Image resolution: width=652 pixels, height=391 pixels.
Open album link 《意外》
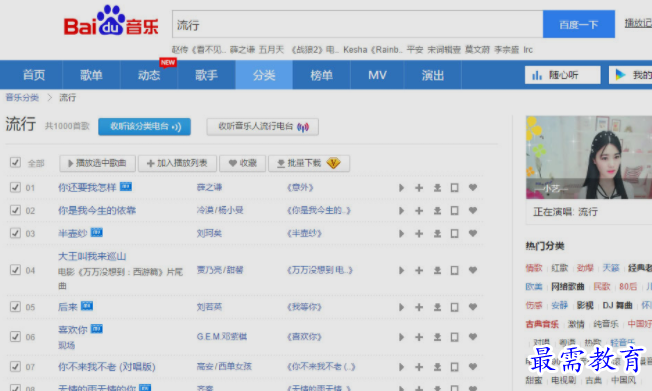300,188
